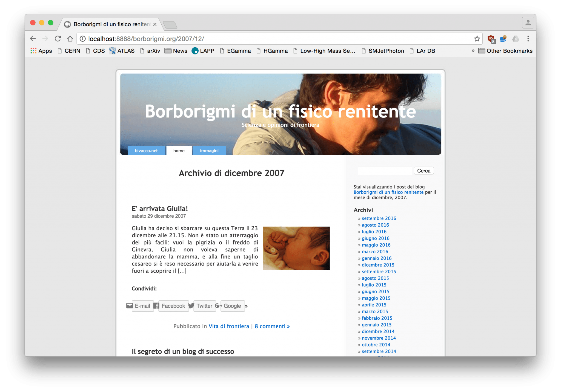The height and width of the screenshot is (392, 561).
Task: Open the cookie extension icon
Action: click(x=503, y=39)
